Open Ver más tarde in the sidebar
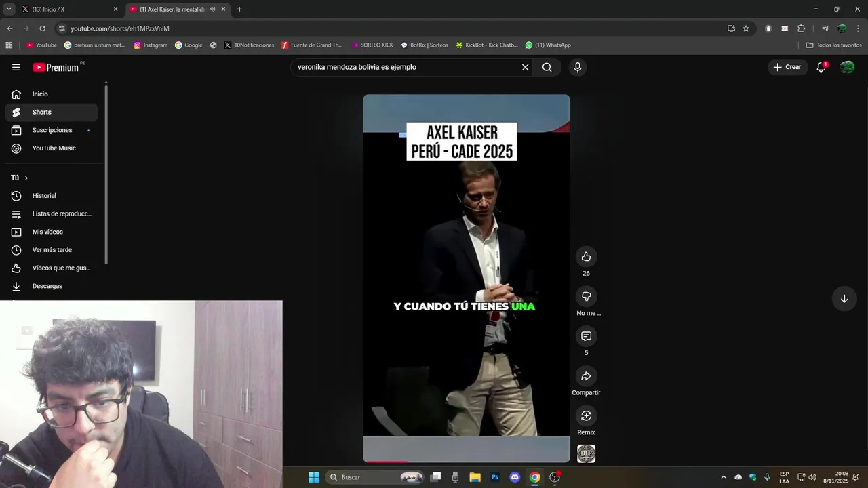Screen dimensions: 868x488 (52, 250)
